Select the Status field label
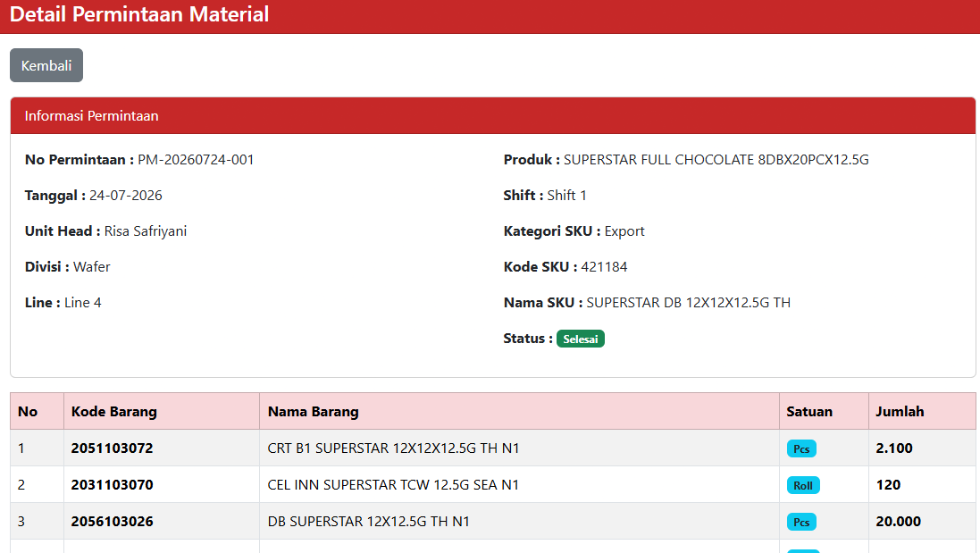Viewport: 980px width, 553px height. point(527,338)
